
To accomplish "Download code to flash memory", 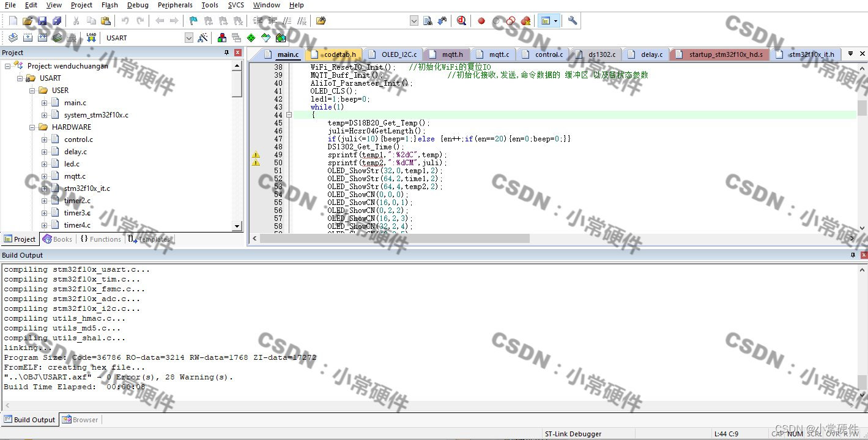I will [91, 37].
